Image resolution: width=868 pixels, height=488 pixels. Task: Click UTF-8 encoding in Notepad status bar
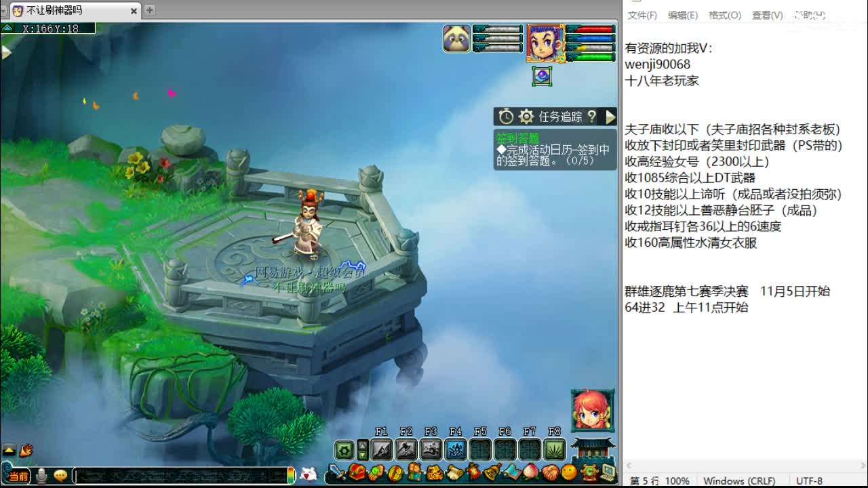click(x=809, y=481)
